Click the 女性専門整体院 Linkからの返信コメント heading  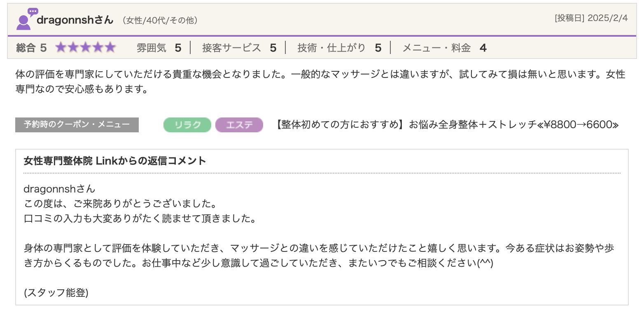pos(115,161)
